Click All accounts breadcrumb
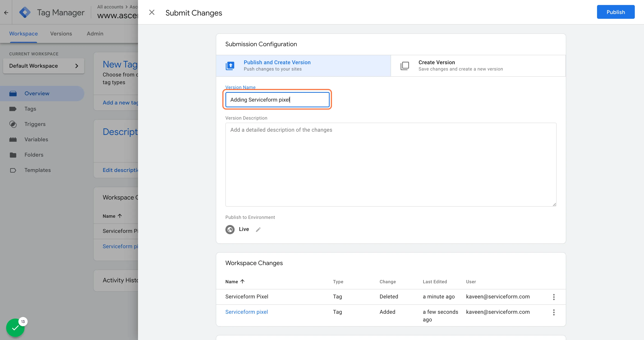644x340 pixels. coord(110,7)
